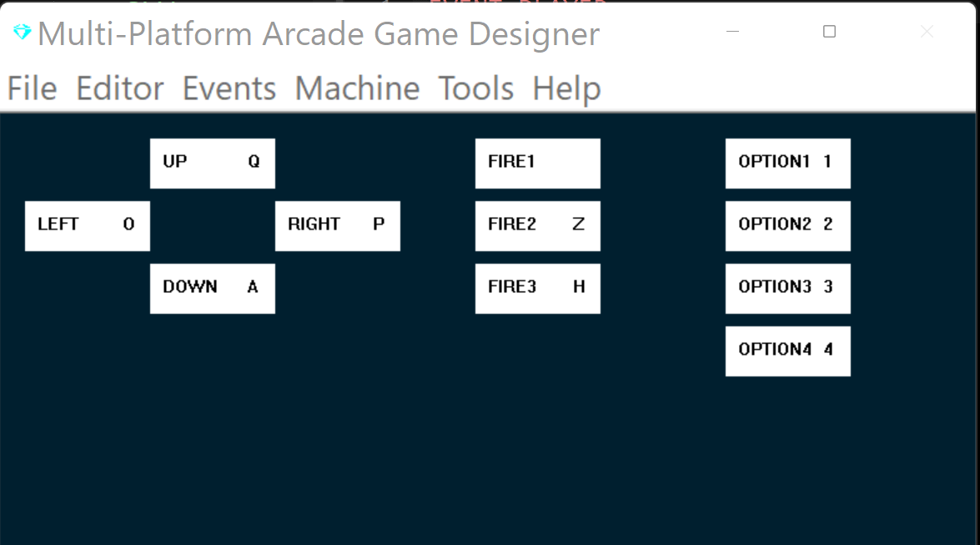Select the FIRE2 key binding box
The width and height of the screenshot is (980, 545).
[537, 226]
